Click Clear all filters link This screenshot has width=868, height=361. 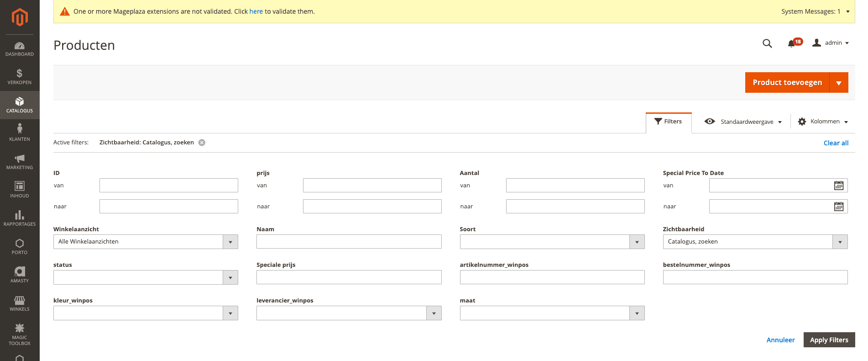point(836,143)
